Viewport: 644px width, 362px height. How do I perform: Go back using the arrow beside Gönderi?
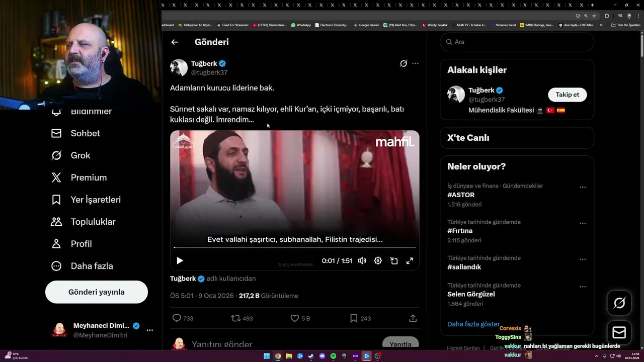pos(175,42)
